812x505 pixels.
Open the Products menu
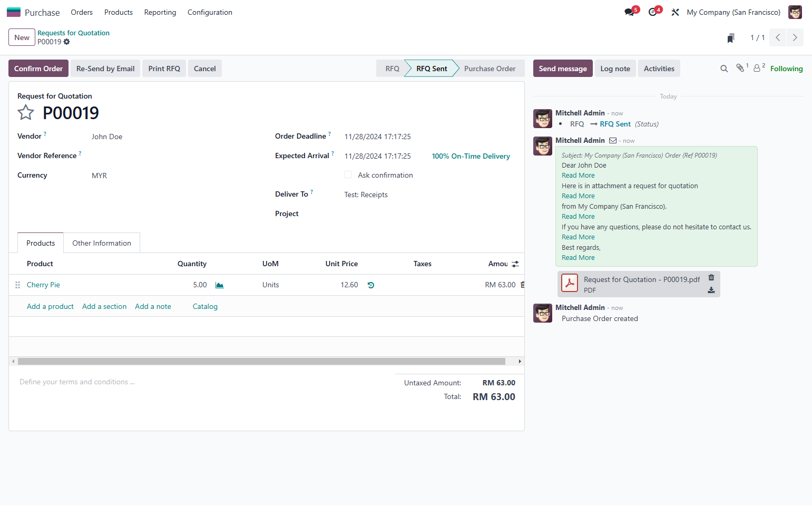click(x=119, y=12)
